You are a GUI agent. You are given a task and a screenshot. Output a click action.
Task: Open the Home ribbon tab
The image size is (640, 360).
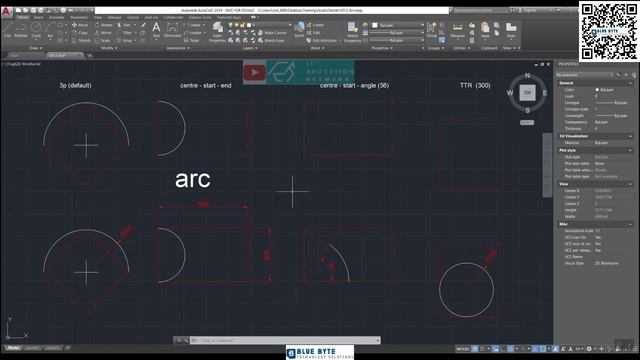(22, 18)
